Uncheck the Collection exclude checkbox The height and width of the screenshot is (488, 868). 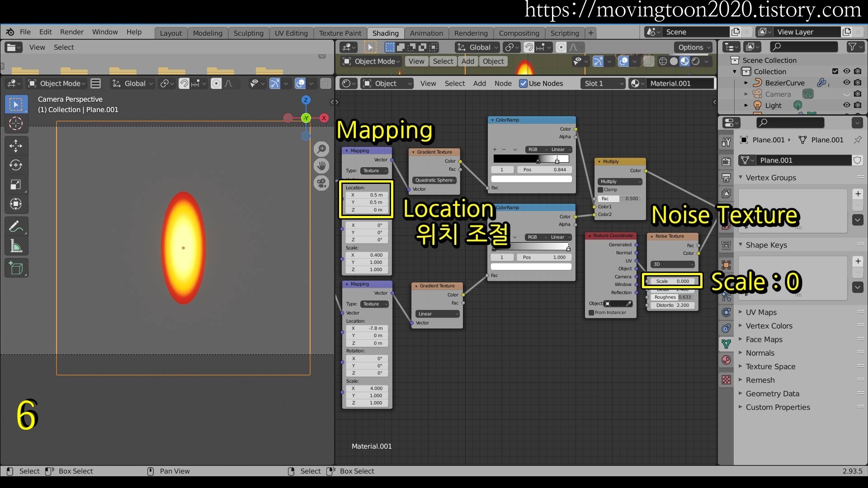tap(835, 71)
